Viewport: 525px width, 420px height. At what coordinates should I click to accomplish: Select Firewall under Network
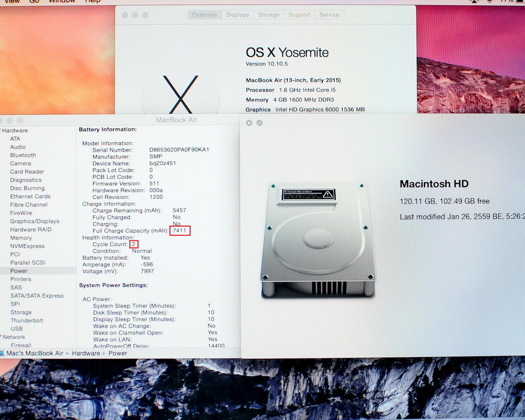point(21,345)
